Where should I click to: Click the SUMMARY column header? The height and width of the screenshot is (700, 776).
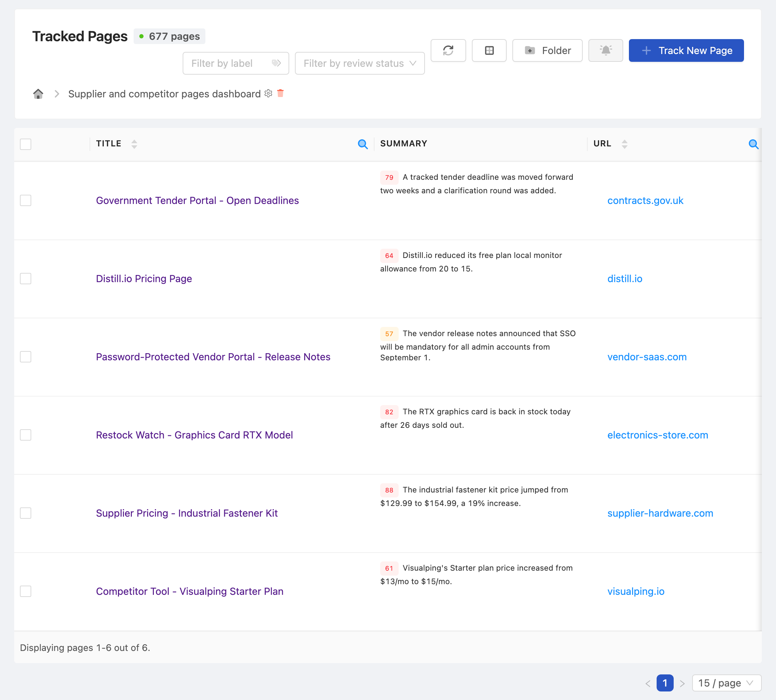[403, 144]
